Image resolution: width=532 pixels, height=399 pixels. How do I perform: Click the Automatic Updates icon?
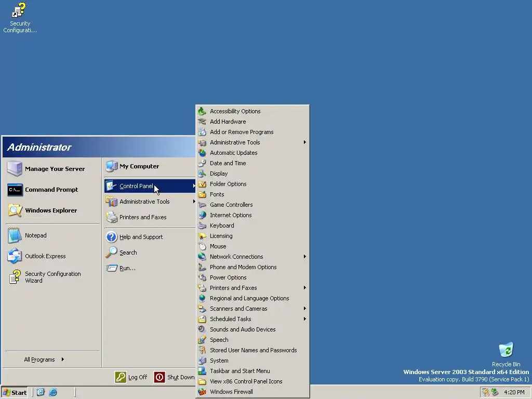click(202, 153)
